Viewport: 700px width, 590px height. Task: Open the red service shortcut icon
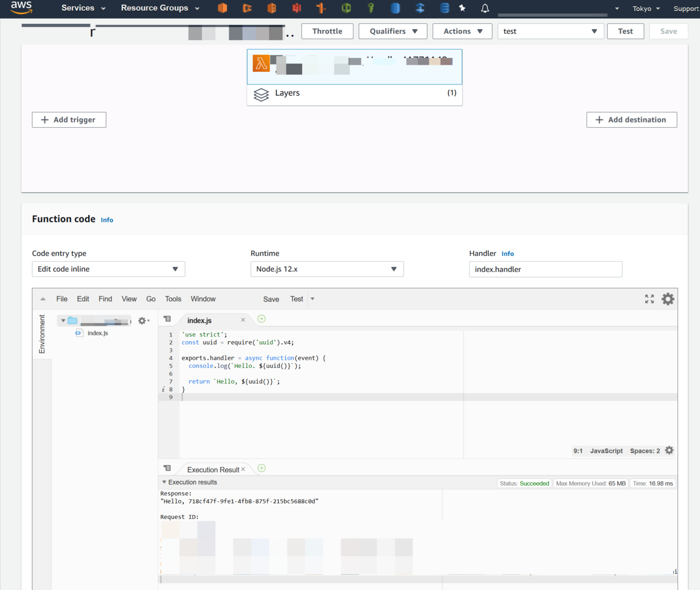pyautogui.click(x=297, y=8)
